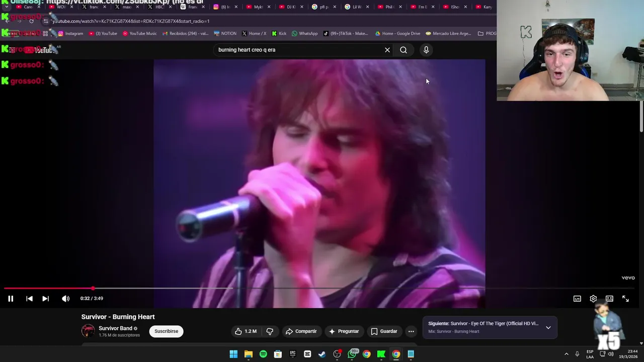
Task: Open Instagram bookmark
Action: [x=70, y=34]
